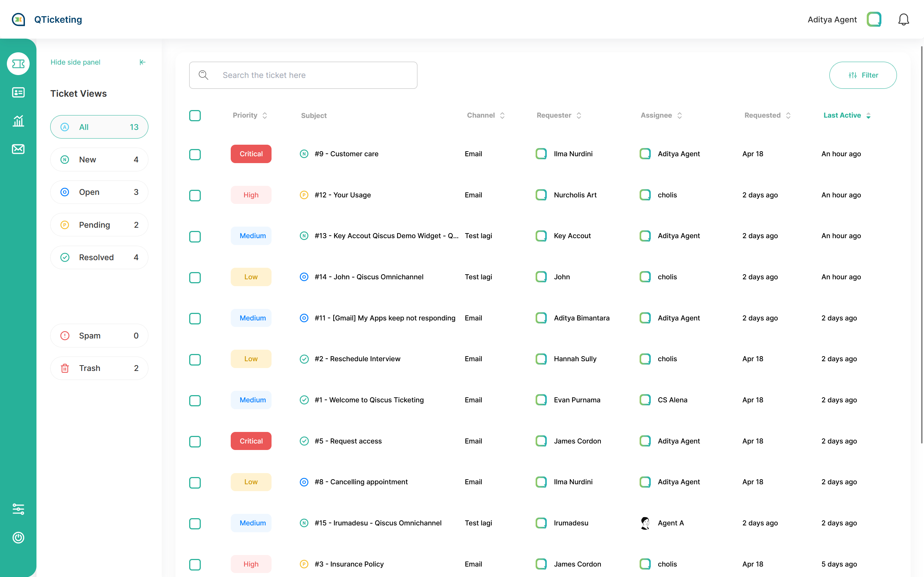This screenshot has height=577, width=924.
Task: Click the collapse arrow beside Hide side panel
Action: point(142,62)
